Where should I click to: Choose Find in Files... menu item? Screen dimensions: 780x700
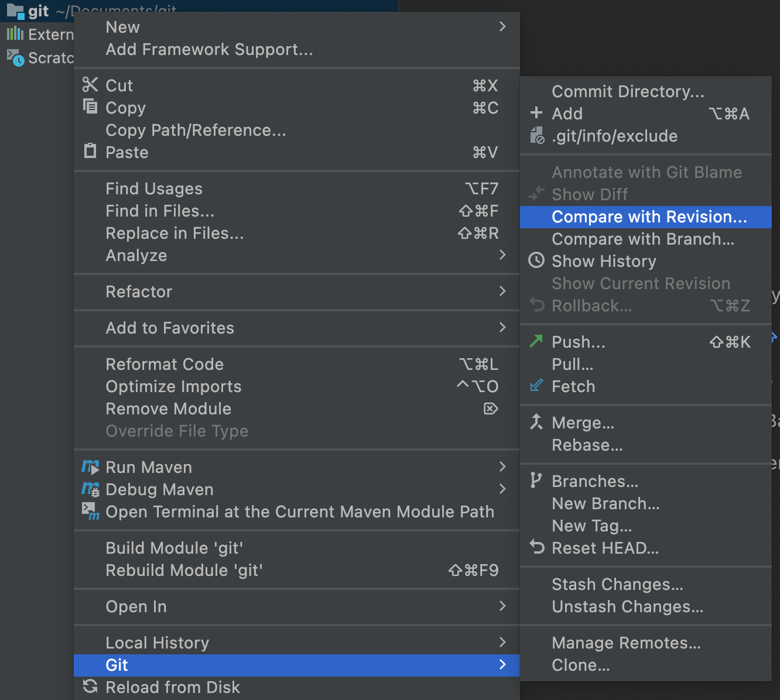click(160, 211)
